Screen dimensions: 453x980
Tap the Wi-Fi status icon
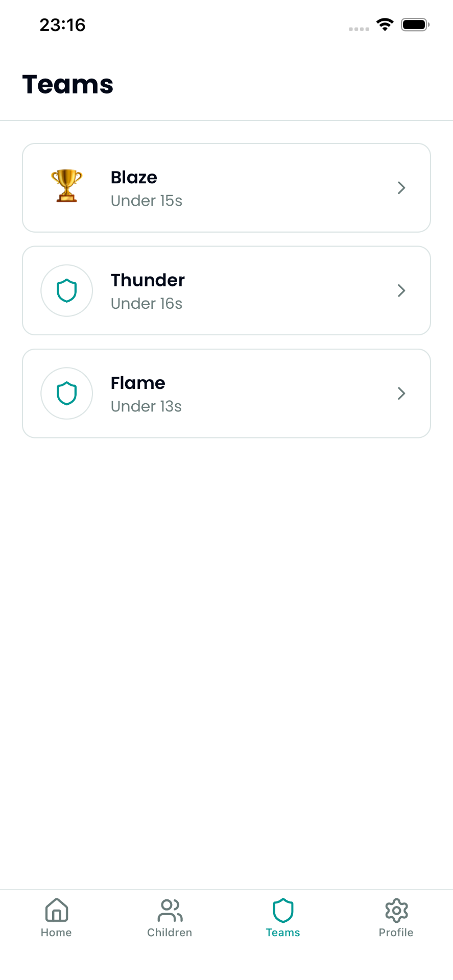tap(385, 24)
